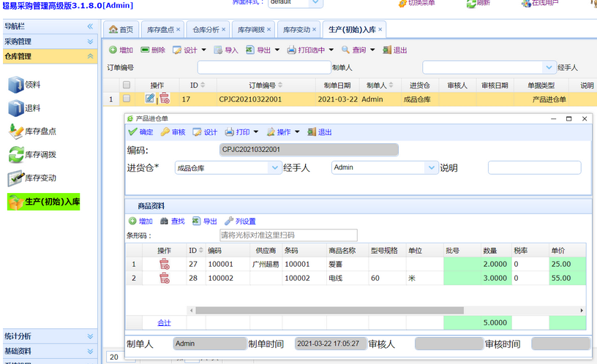
Task: Click the 首页 home tab
Action: click(x=121, y=29)
